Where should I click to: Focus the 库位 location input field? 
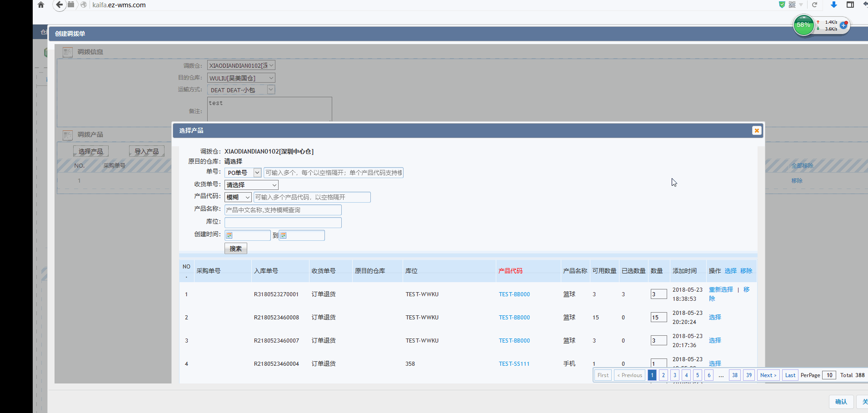283,223
